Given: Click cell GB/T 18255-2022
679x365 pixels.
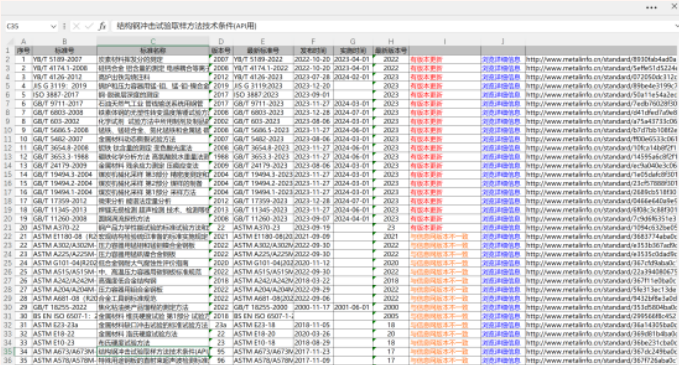Looking at the screenshot, I should (65, 307).
